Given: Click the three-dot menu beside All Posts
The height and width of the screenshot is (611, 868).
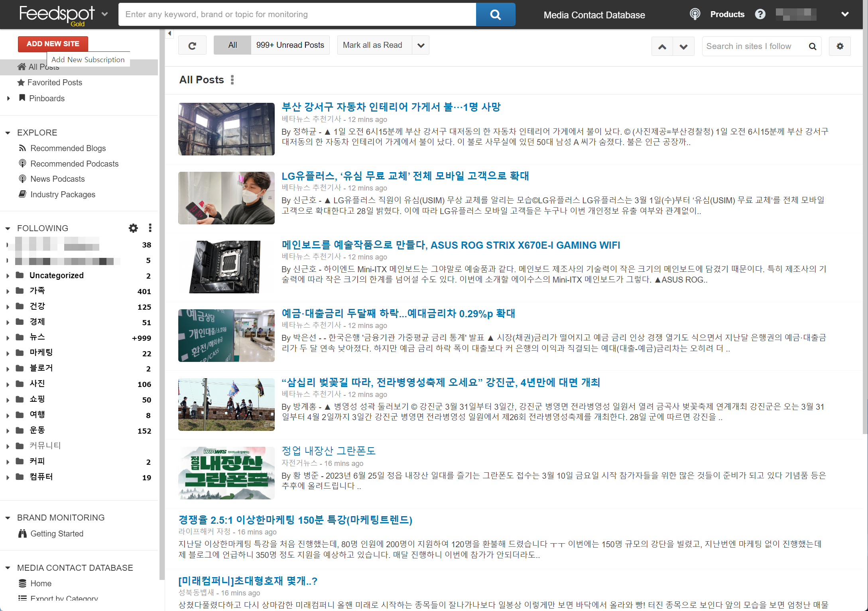Looking at the screenshot, I should tap(232, 80).
